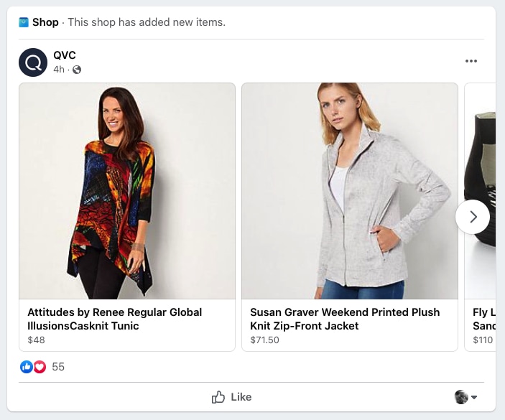Open Susan Graver jacket product image
The height and width of the screenshot is (420, 505).
pos(350,191)
